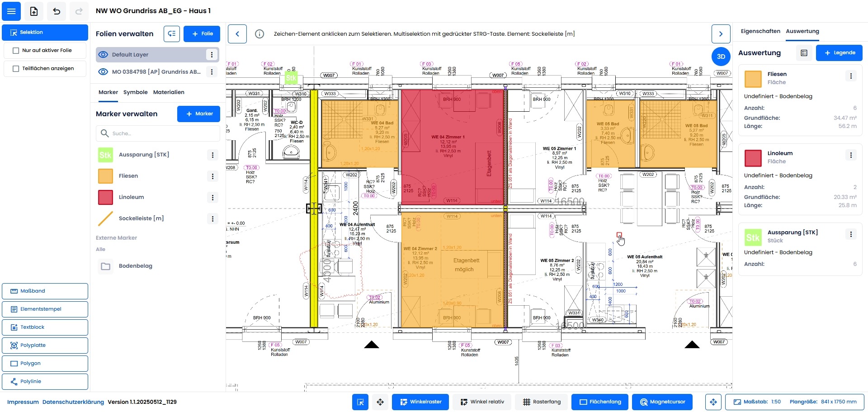Open the Impressum link

pyautogui.click(x=23, y=402)
